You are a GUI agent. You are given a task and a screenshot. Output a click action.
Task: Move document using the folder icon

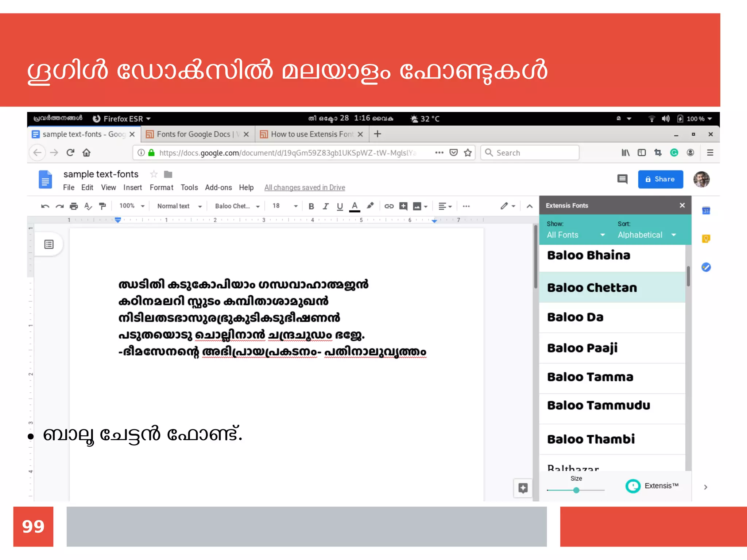pyautogui.click(x=168, y=174)
